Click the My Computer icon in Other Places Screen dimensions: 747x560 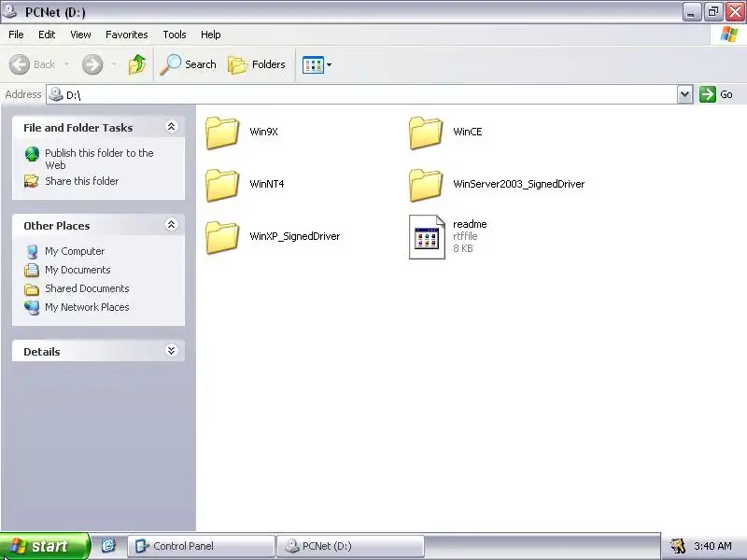32,251
